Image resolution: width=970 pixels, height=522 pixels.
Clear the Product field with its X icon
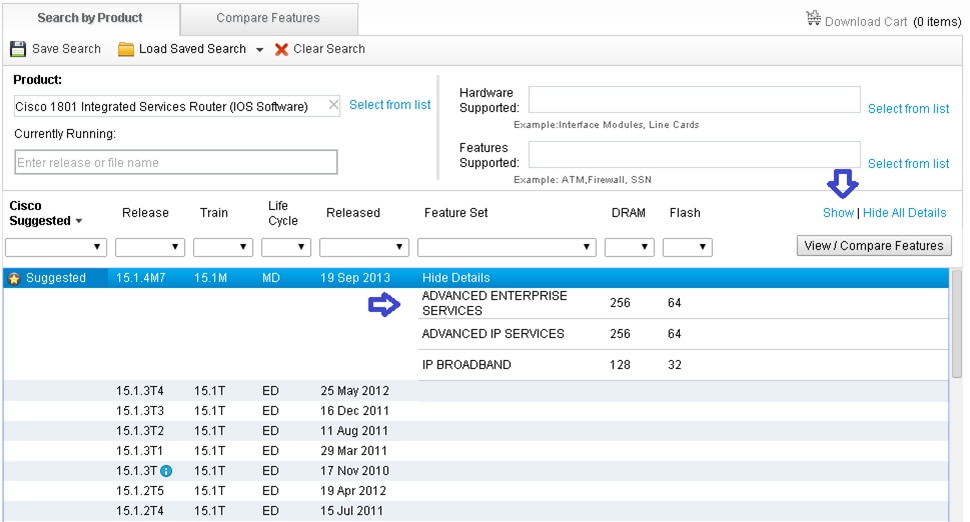point(333,105)
